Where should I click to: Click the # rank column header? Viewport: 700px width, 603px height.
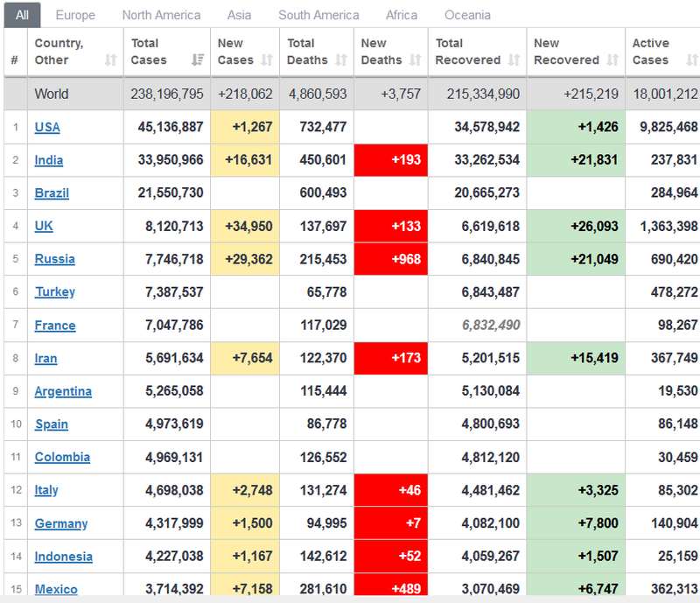14,60
